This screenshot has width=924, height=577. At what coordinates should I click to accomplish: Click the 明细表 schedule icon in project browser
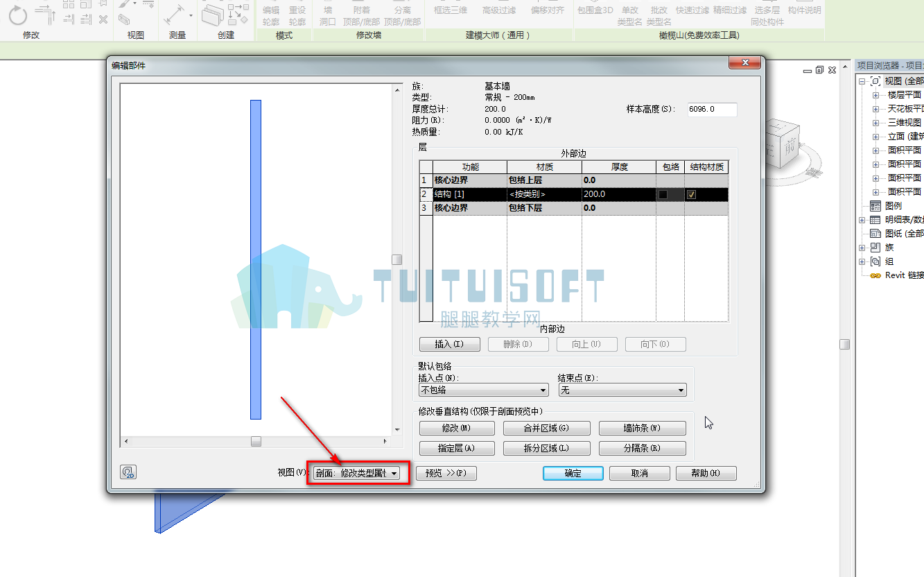pyautogui.click(x=876, y=220)
